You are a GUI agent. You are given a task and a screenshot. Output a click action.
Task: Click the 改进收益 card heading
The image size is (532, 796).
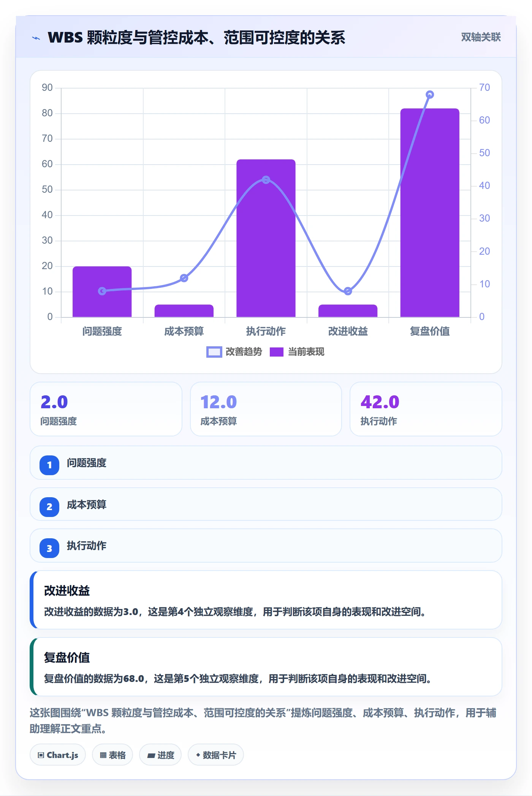tap(67, 591)
